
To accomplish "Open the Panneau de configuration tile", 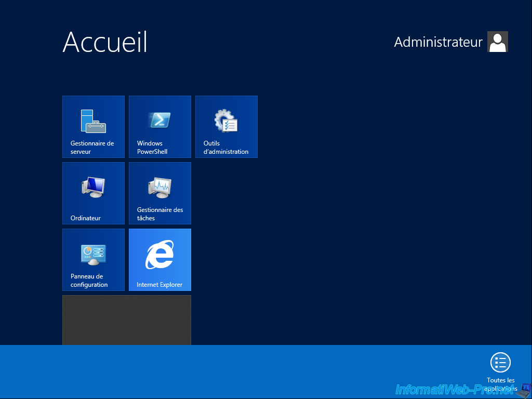I will point(94,260).
